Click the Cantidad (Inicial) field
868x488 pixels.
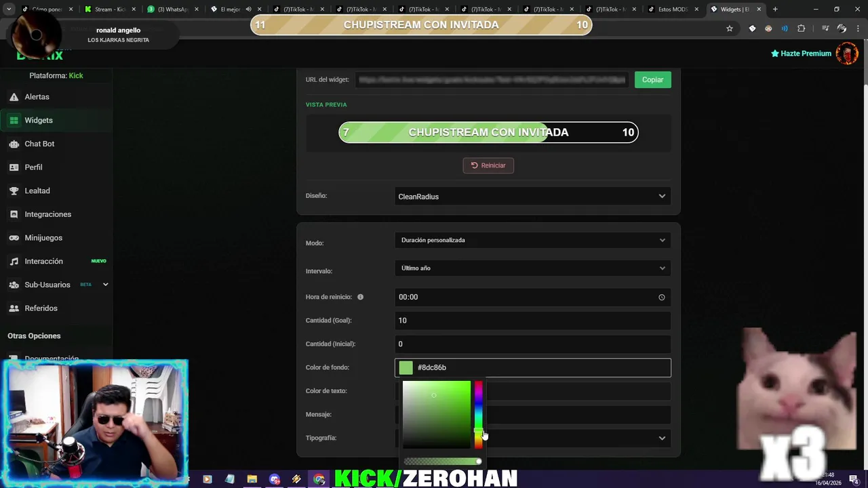pyautogui.click(x=533, y=344)
